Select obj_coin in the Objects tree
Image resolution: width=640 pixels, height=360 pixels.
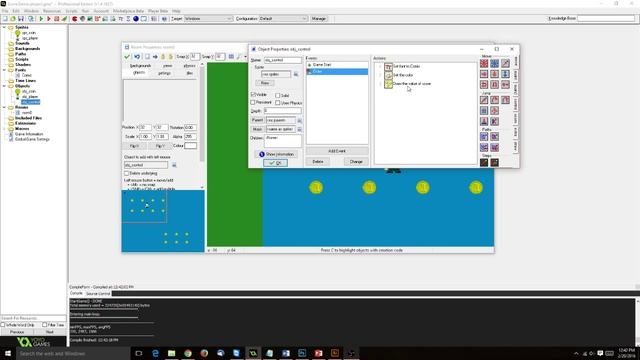(29, 91)
